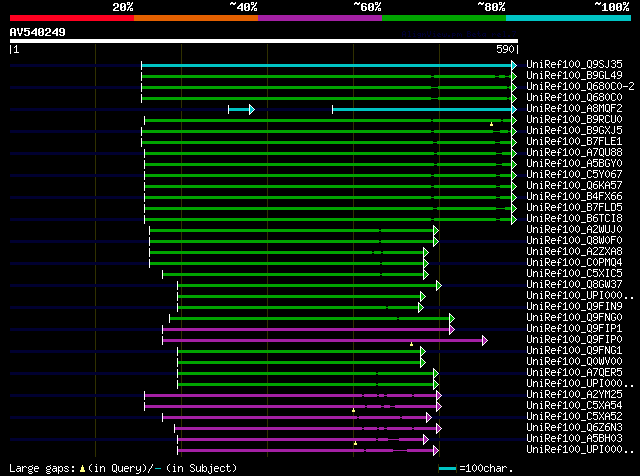Select the UniRef100_Q9FNG0 label
Image resolution: width=640 pixels, height=476 pixels.
click(574, 318)
